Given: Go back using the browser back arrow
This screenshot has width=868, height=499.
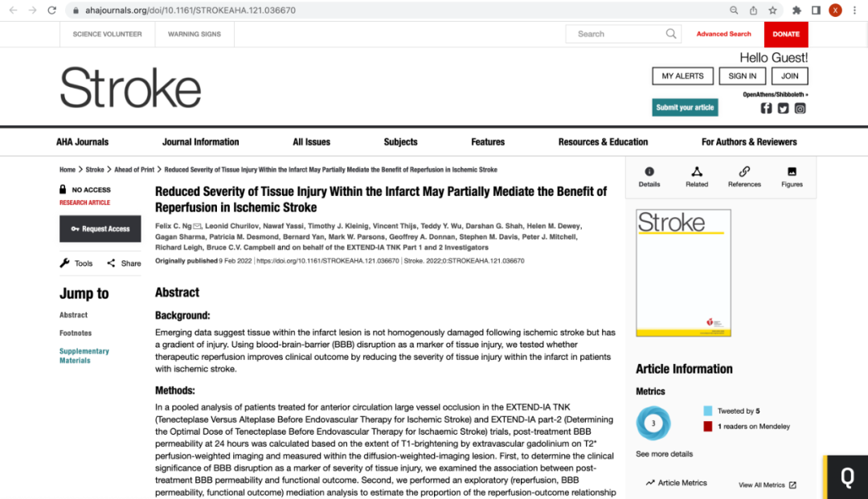Looking at the screenshot, I should point(14,10).
